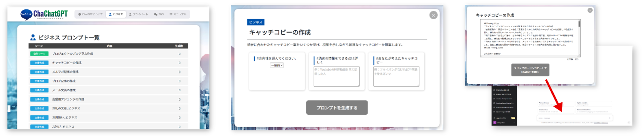Click the シーン column header
The image size is (644, 138).
(x=39, y=46)
